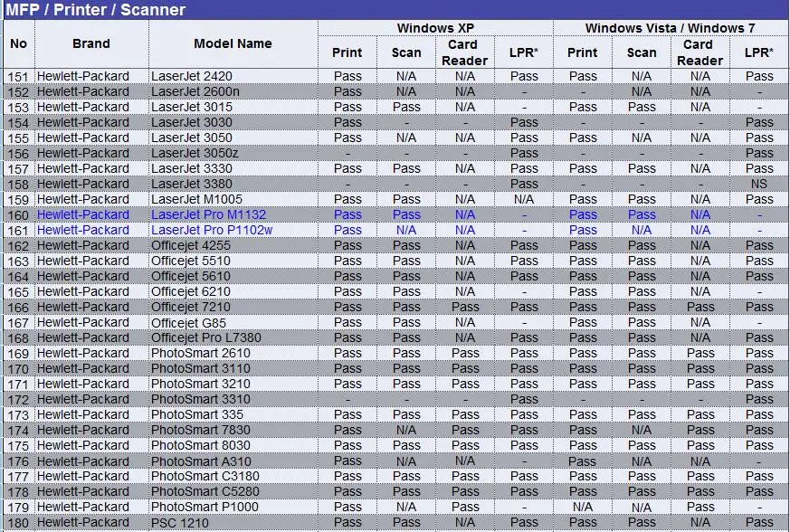Click the MFP / Printer / Scanner title
Image resolution: width=790 pixels, height=532 pixels.
point(96,10)
